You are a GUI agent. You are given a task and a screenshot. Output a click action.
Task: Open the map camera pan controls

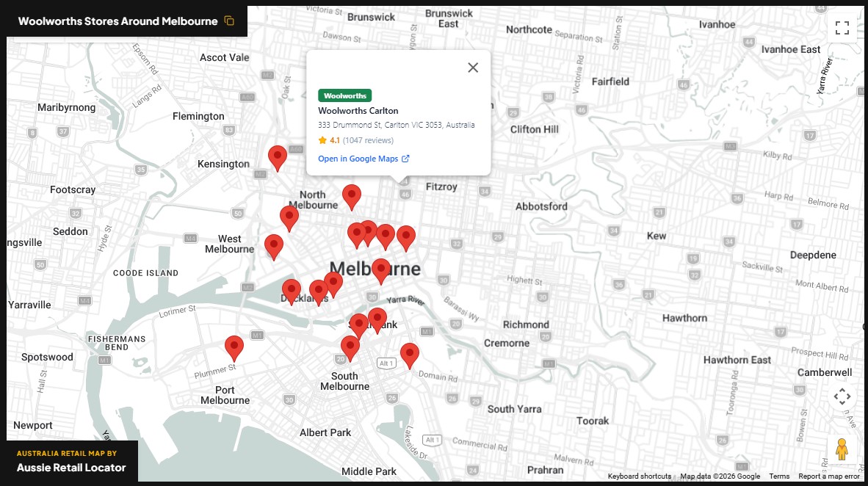(x=842, y=396)
